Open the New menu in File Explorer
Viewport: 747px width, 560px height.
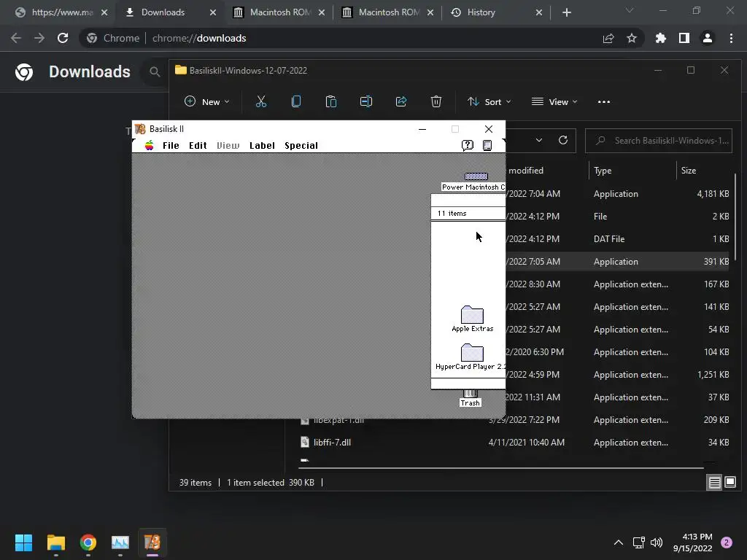[206, 101]
